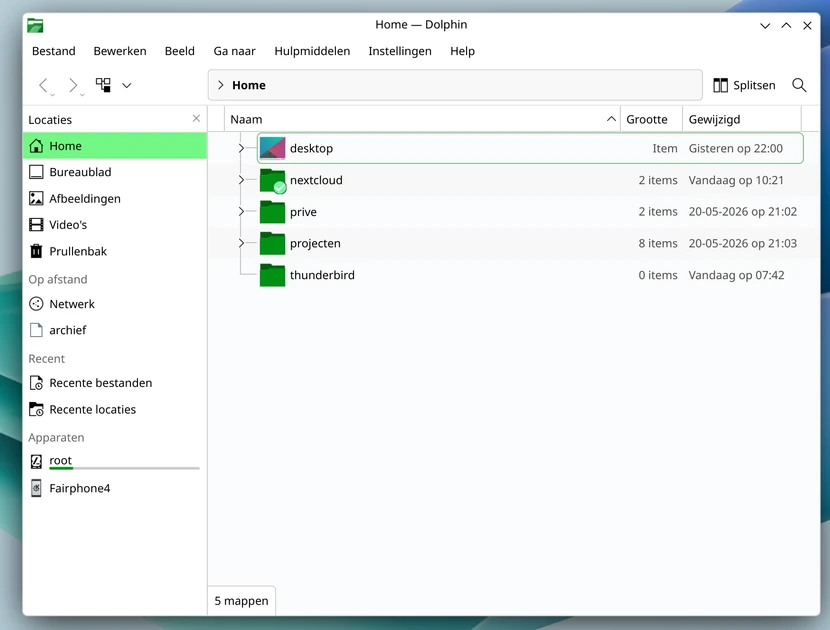This screenshot has width=830, height=630.
Task: Click the thunderbird folder icon
Action: 272,275
